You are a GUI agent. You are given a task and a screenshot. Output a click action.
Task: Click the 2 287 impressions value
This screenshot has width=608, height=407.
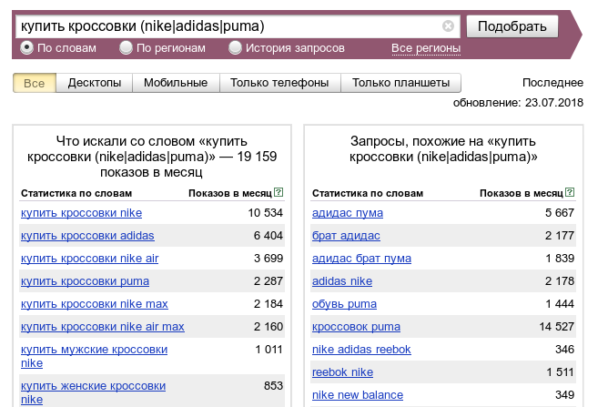coord(268,281)
